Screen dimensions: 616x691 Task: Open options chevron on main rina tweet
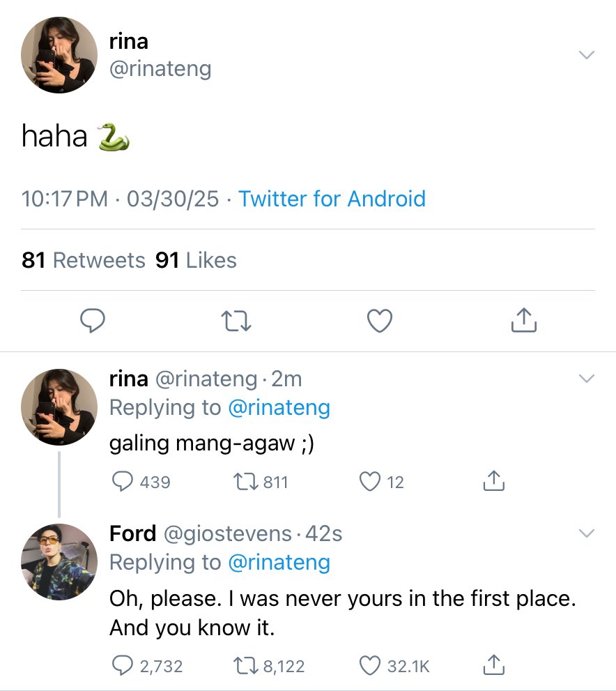(x=587, y=54)
